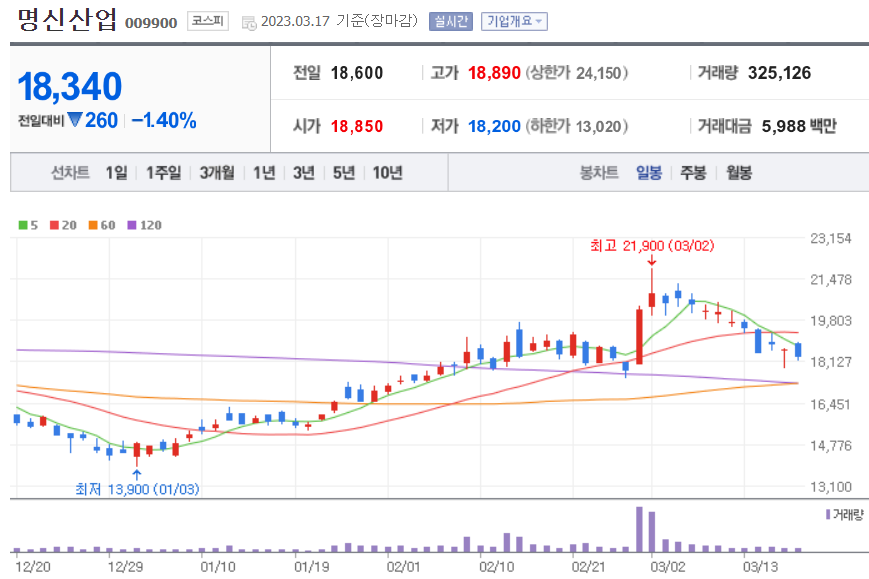Switch to the 주봉 weekly candle chart

pos(693,173)
